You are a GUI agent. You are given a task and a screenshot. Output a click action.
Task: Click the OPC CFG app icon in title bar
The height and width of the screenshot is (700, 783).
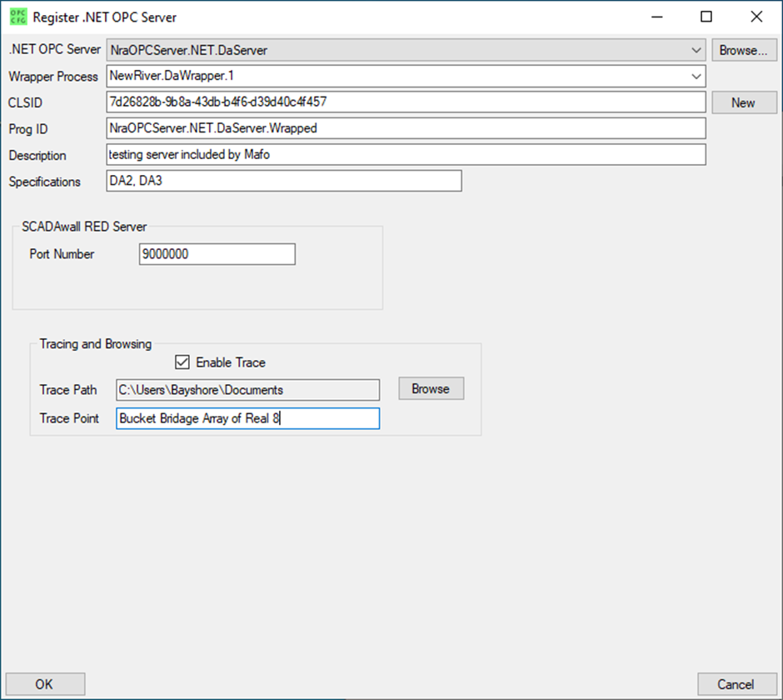[18, 17]
